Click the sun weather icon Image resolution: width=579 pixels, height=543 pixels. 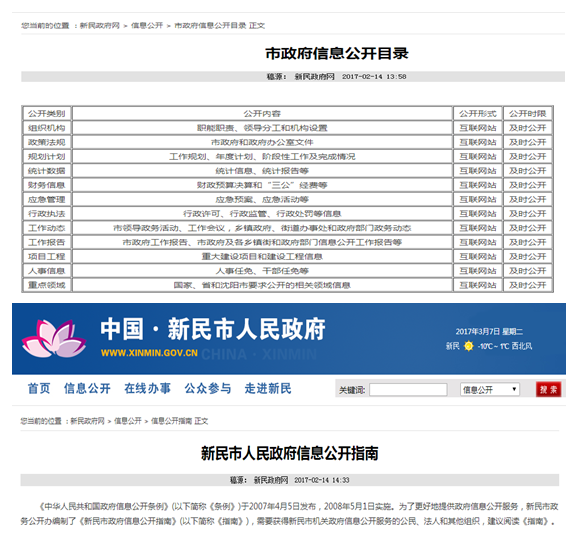click(x=469, y=346)
